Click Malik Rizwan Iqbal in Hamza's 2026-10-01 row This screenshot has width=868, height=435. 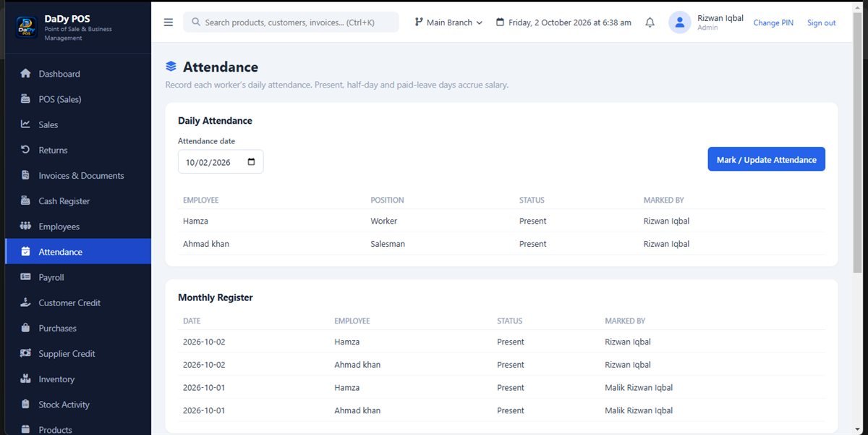coord(639,387)
